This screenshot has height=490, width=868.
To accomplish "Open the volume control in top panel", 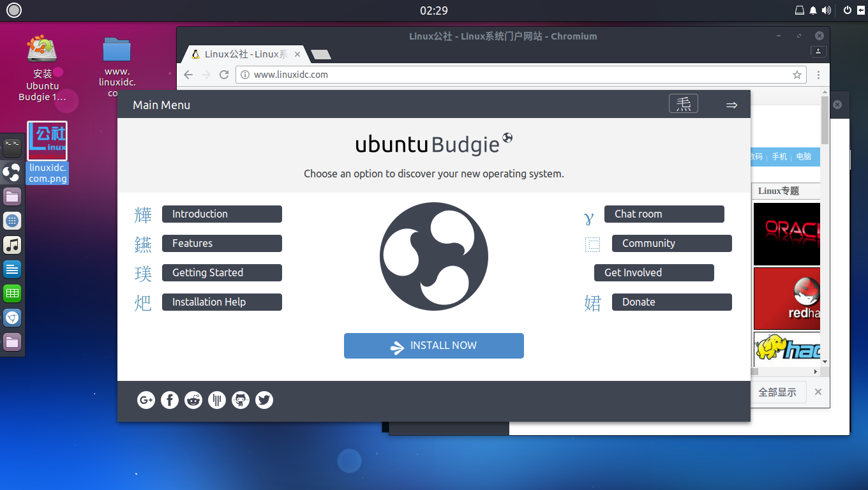I will [827, 10].
